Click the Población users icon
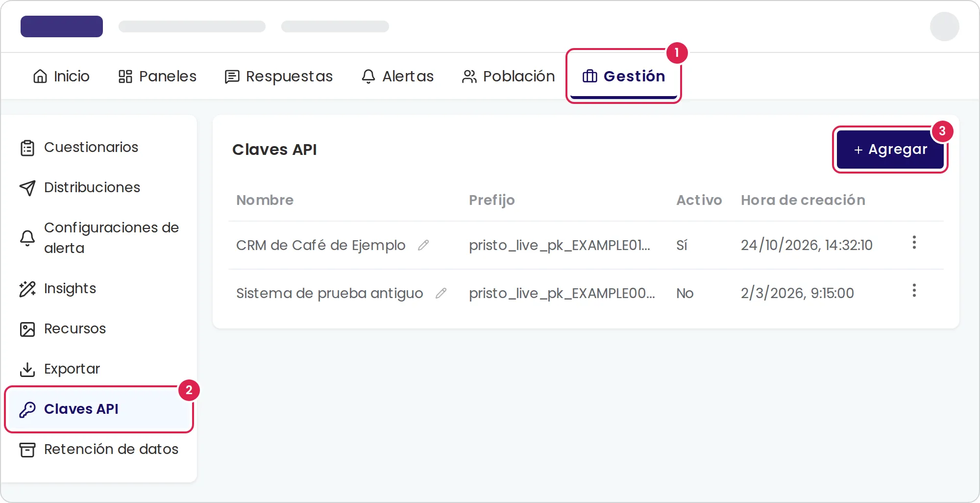The height and width of the screenshot is (503, 980). pos(469,76)
